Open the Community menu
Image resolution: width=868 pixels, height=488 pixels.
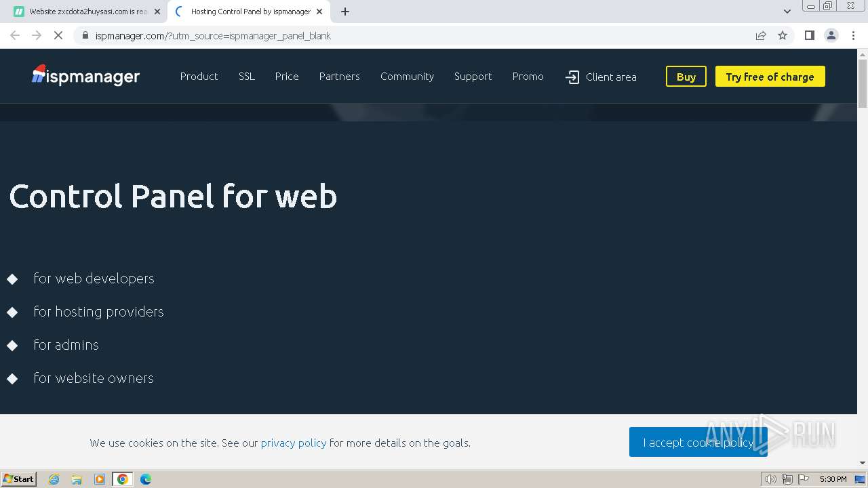pyautogui.click(x=407, y=77)
